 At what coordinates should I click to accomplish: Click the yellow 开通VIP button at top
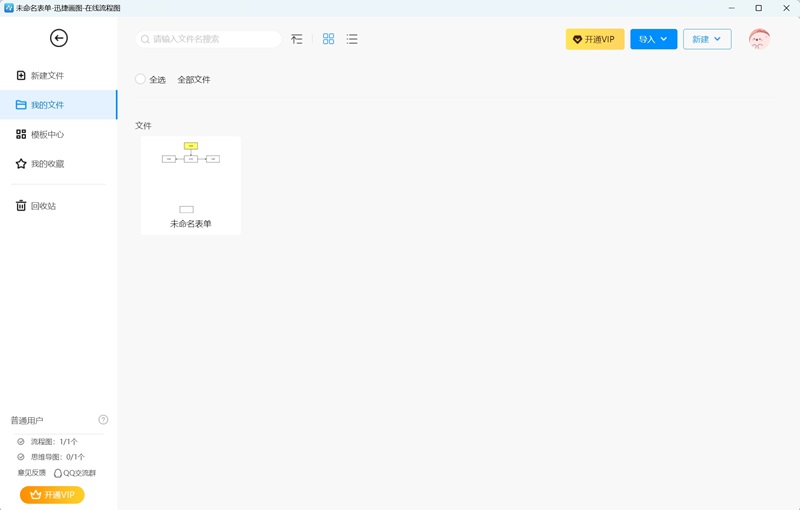(x=595, y=39)
